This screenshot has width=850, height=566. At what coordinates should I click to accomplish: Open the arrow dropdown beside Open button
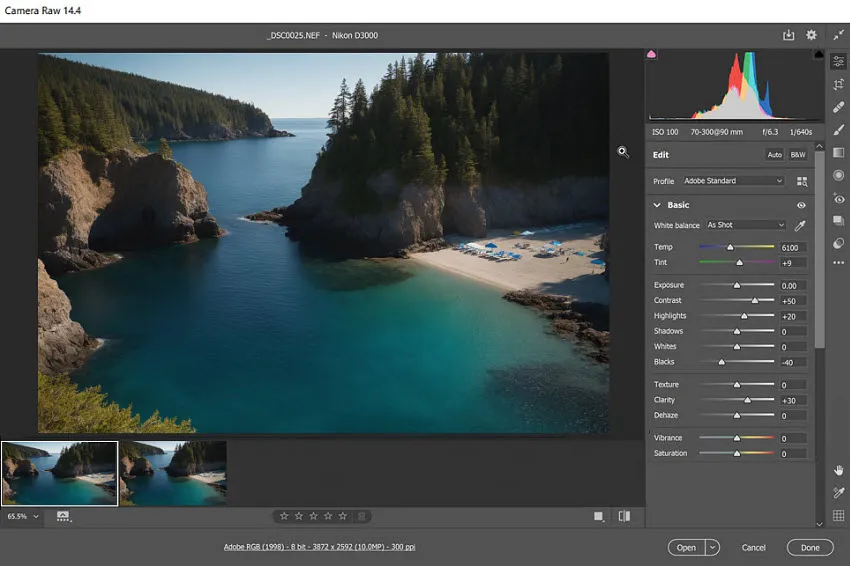point(712,548)
